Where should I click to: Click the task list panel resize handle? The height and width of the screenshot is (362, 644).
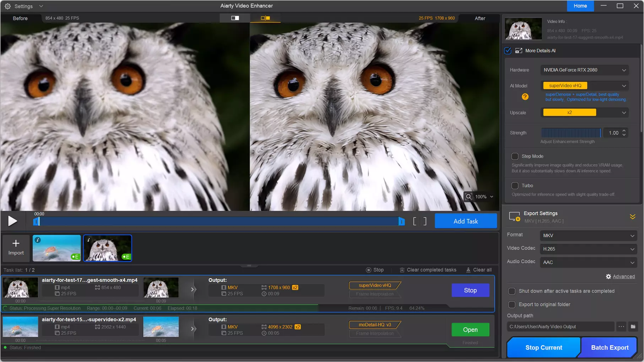click(249, 265)
